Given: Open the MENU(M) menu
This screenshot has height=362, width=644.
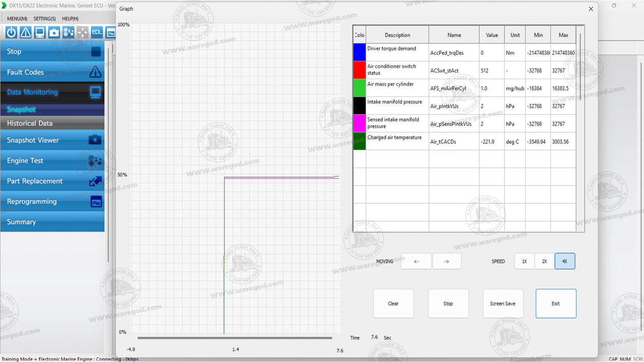Looking at the screenshot, I should [17, 19].
